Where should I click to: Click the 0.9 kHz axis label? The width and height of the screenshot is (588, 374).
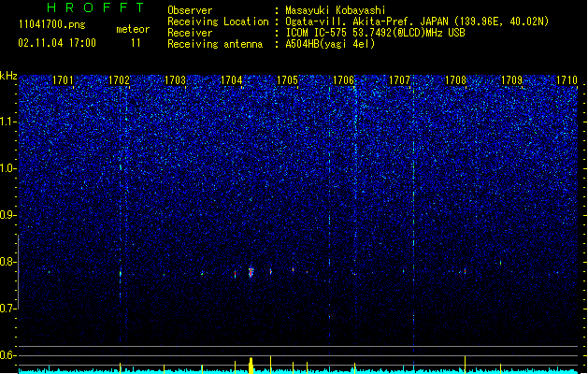click(x=8, y=215)
